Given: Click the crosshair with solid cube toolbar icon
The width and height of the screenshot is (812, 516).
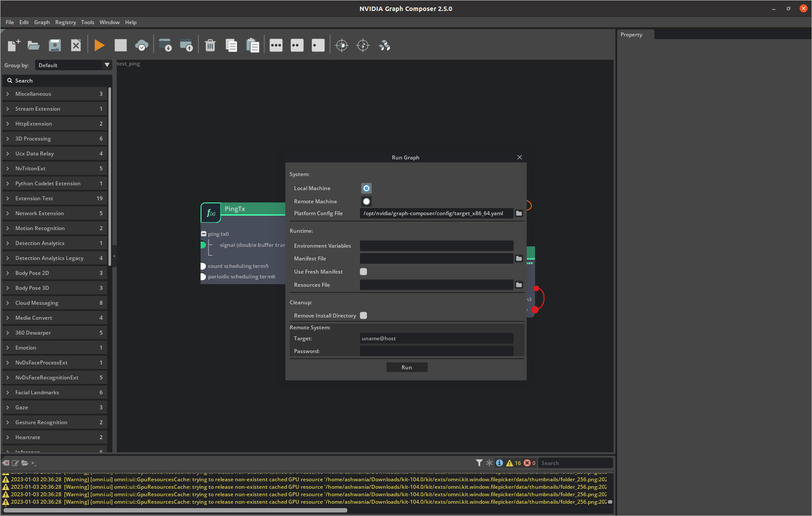Looking at the screenshot, I should (342, 45).
